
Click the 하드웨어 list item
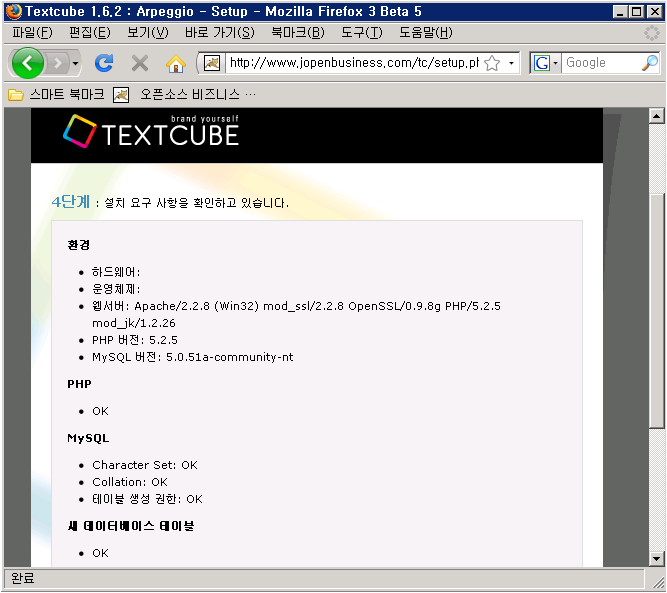coord(116,272)
